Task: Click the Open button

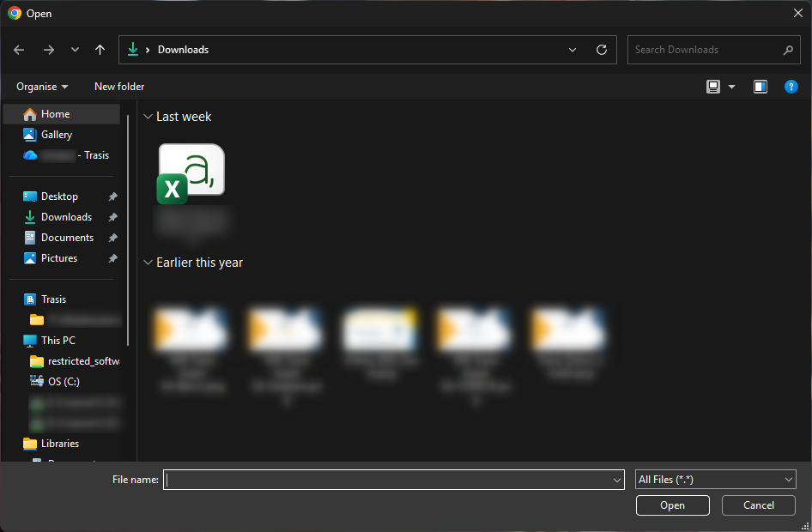Action: click(x=672, y=505)
